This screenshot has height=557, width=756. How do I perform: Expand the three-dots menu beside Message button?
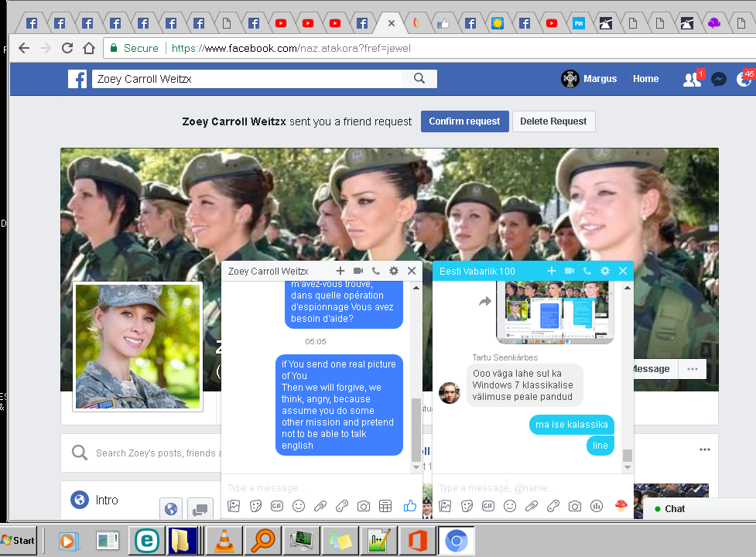tap(692, 369)
